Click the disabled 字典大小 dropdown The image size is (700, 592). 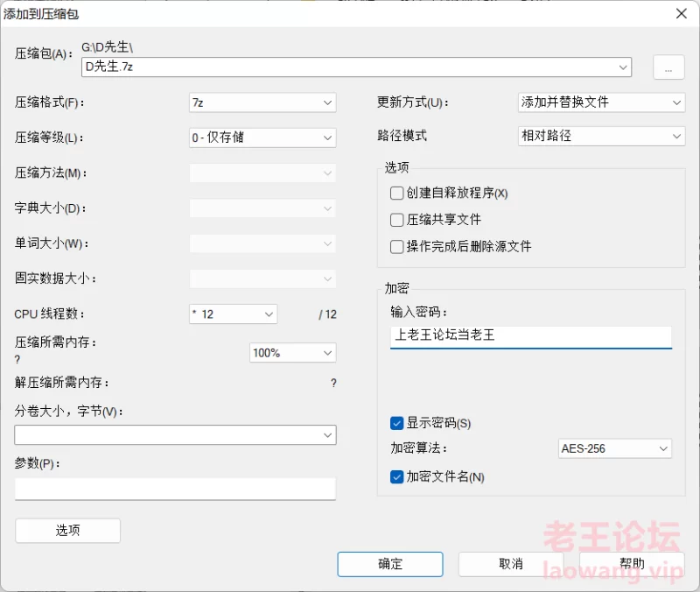pyautogui.click(x=262, y=208)
